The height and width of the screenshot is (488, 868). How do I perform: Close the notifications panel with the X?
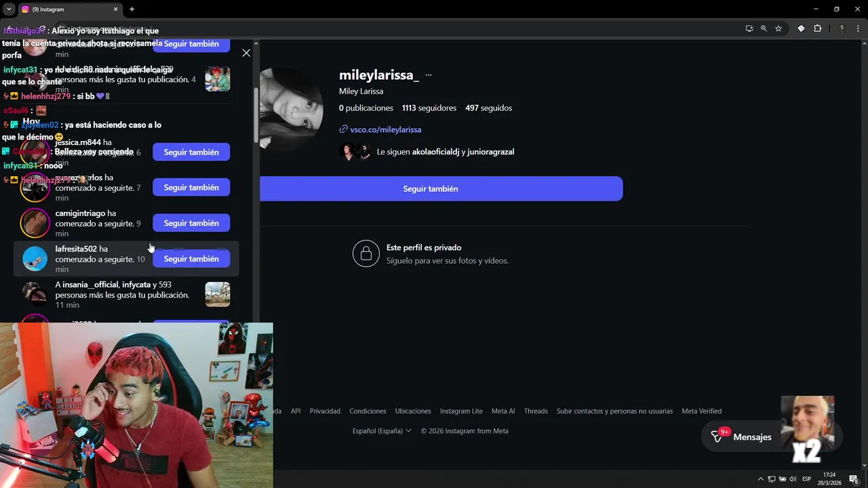click(x=246, y=53)
